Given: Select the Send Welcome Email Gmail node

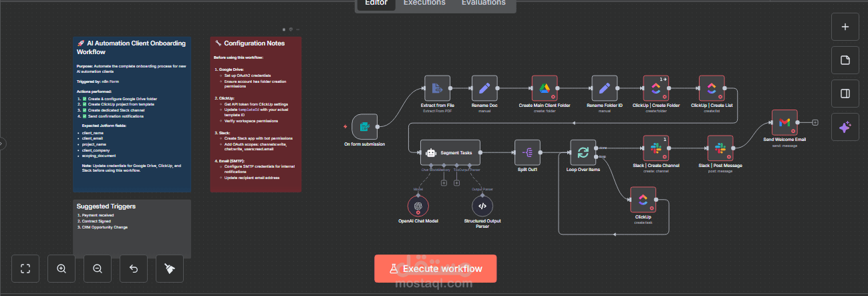Looking at the screenshot, I should click(784, 122).
